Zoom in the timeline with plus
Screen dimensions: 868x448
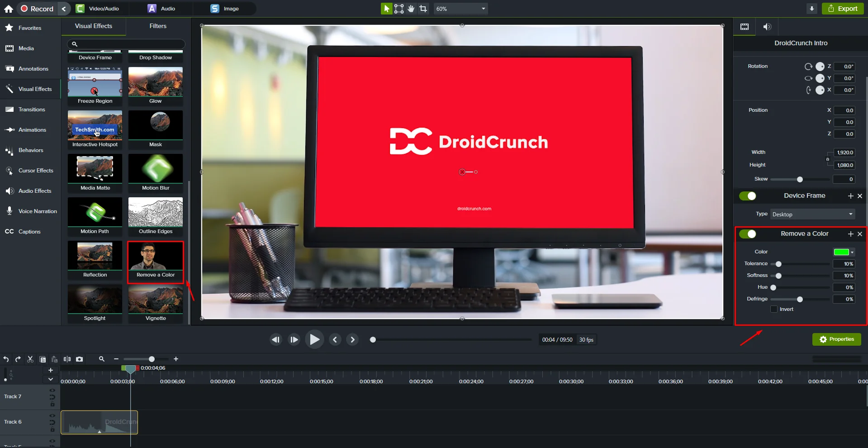tap(176, 359)
